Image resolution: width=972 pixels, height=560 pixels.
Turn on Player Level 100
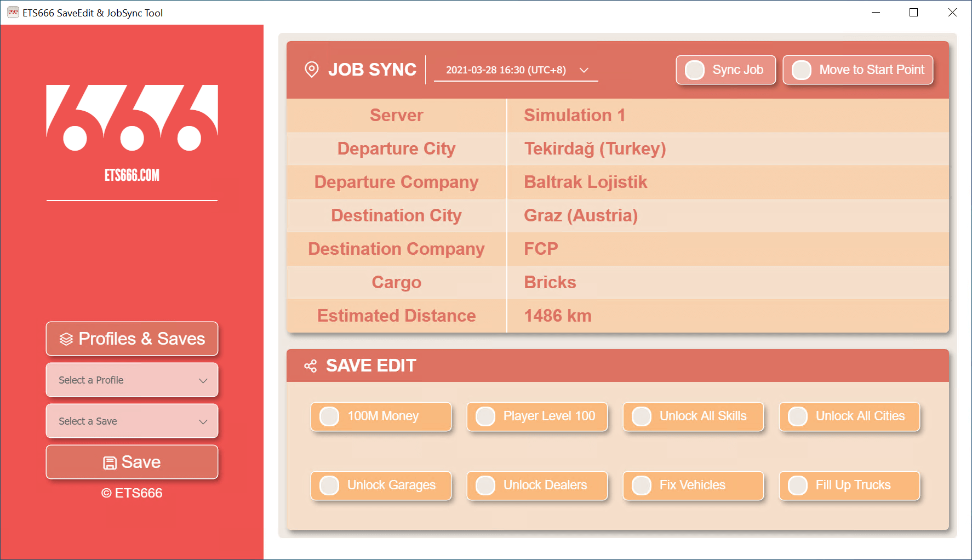point(485,416)
